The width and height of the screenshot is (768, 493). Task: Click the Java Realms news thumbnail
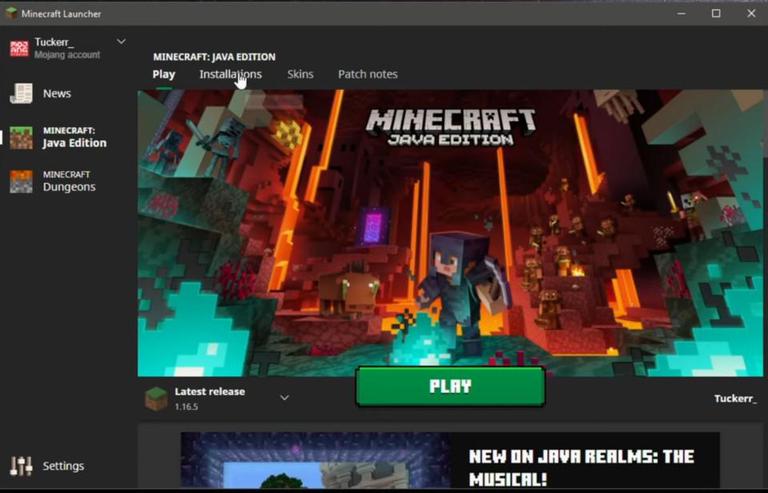[316, 460]
